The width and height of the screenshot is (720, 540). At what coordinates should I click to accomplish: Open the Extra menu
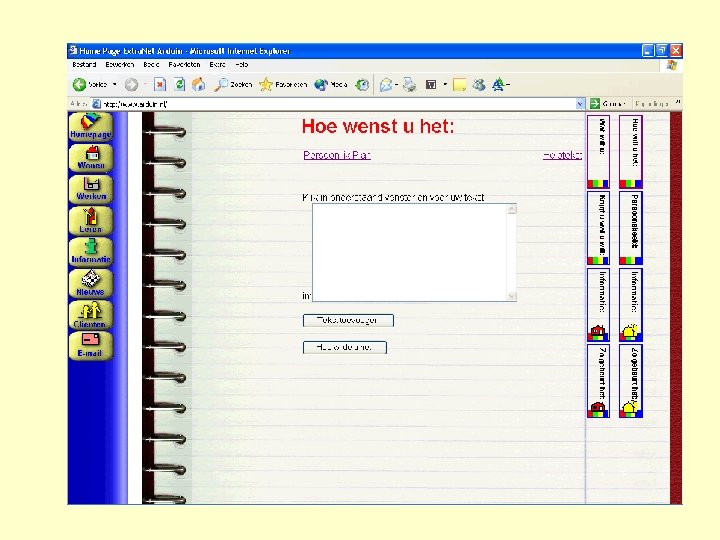tap(217, 65)
